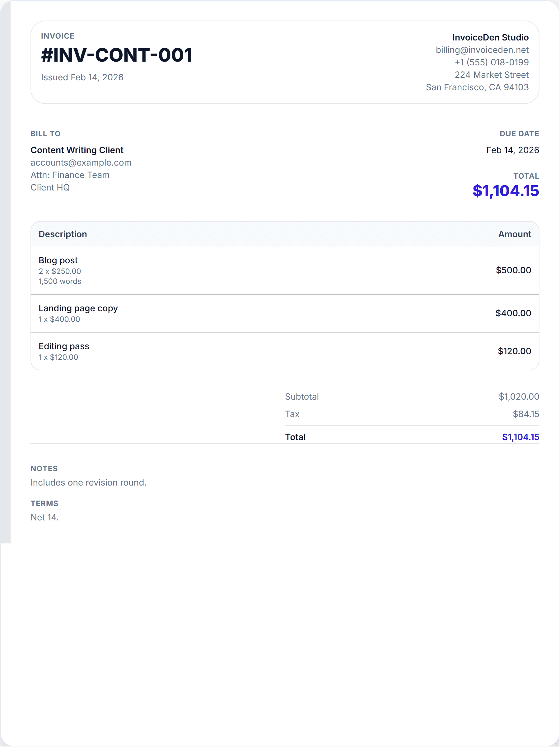Click the issued date Feb 14, 2026

(x=82, y=77)
